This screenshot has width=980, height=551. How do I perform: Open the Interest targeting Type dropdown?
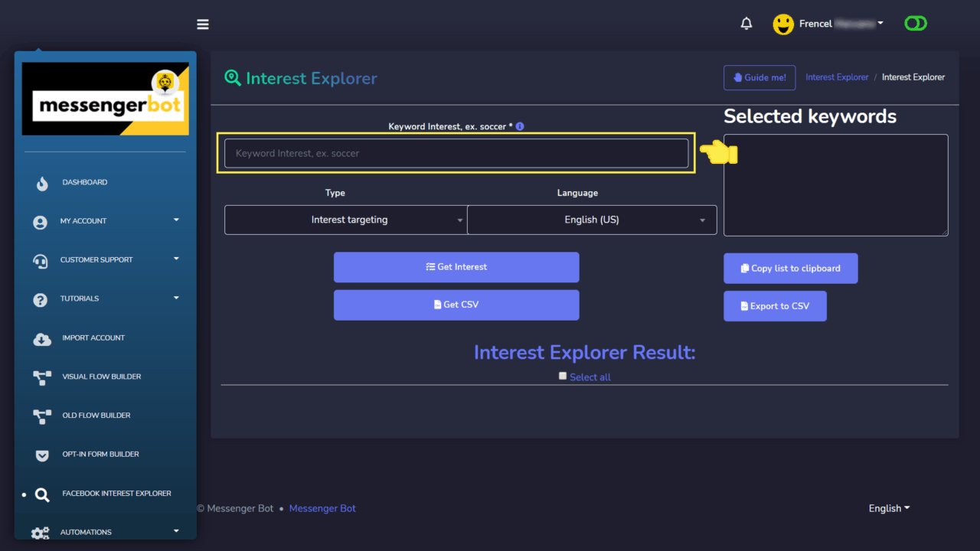click(x=345, y=220)
